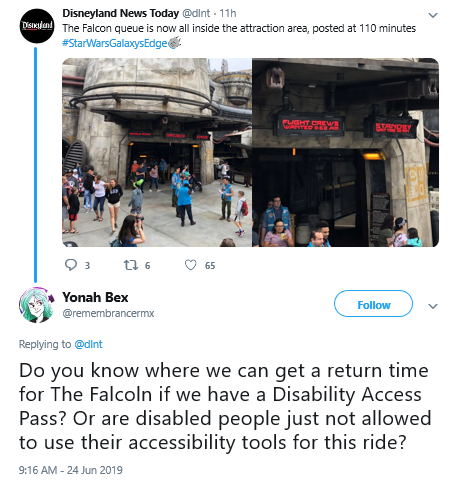Open Disneyland News Today profile avatar
The height and width of the screenshot is (484, 466).
pyautogui.click(x=37, y=26)
